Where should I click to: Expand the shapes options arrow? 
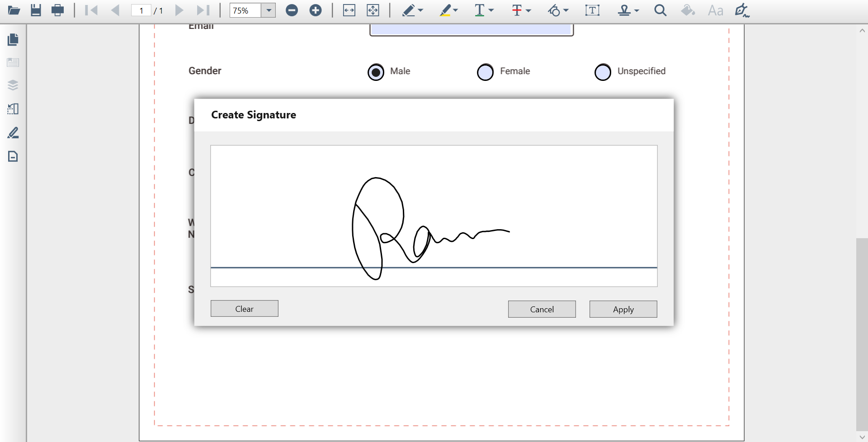(566, 10)
